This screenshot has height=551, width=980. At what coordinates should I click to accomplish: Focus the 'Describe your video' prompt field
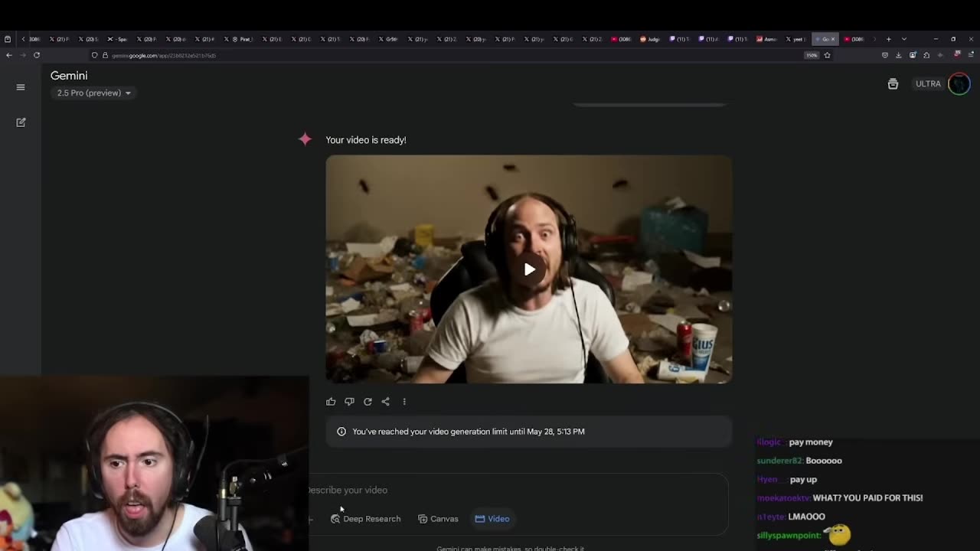coord(518,490)
